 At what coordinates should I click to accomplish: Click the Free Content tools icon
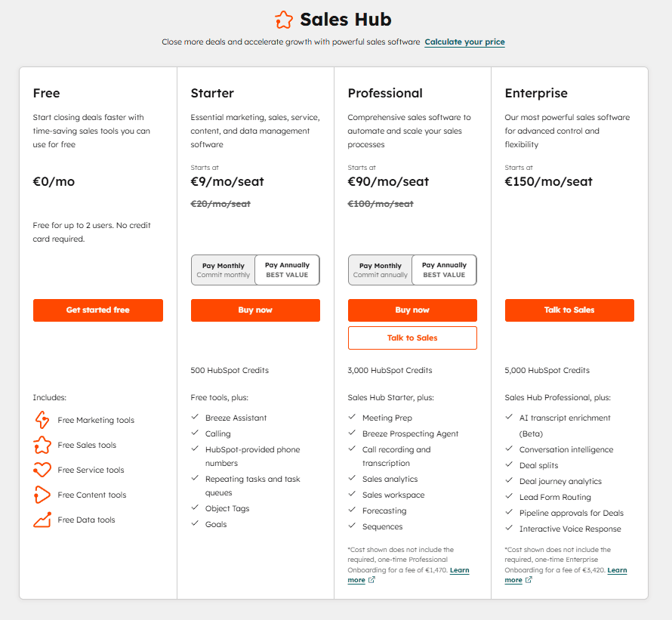click(42, 495)
